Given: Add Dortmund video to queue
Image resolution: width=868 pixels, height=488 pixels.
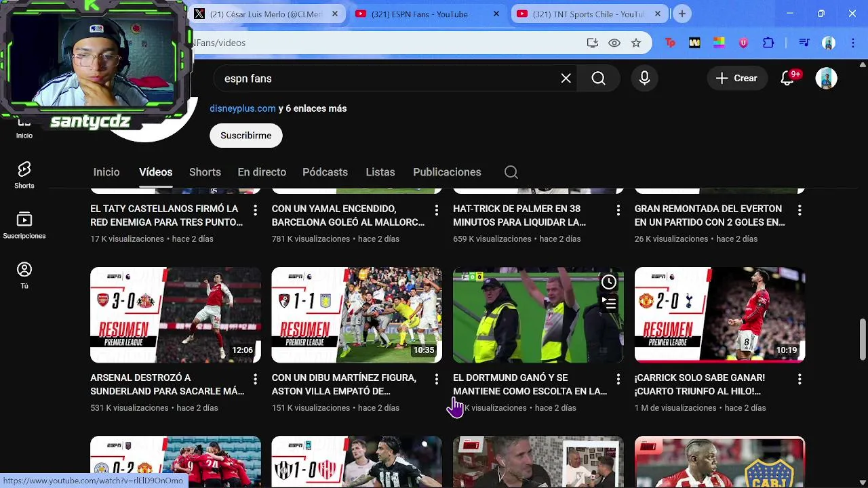Looking at the screenshot, I should 609,304.
